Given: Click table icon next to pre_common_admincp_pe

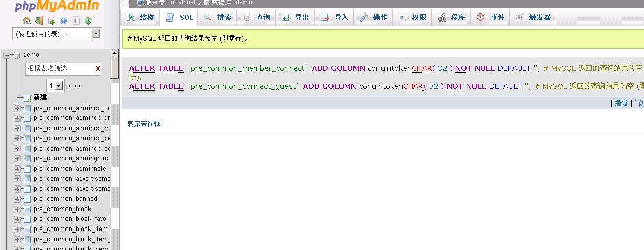Looking at the screenshot, I should point(27,139).
